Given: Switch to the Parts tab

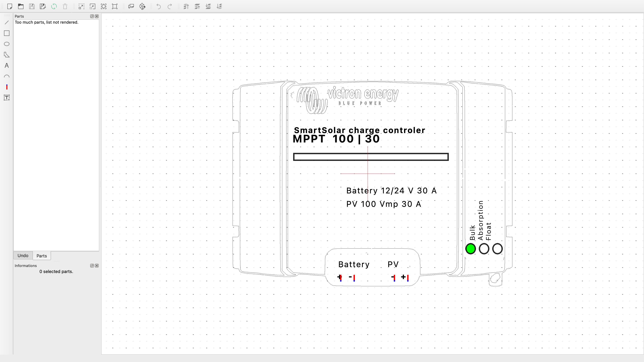Looking at the screenshot, I should (x=41, y=256).
